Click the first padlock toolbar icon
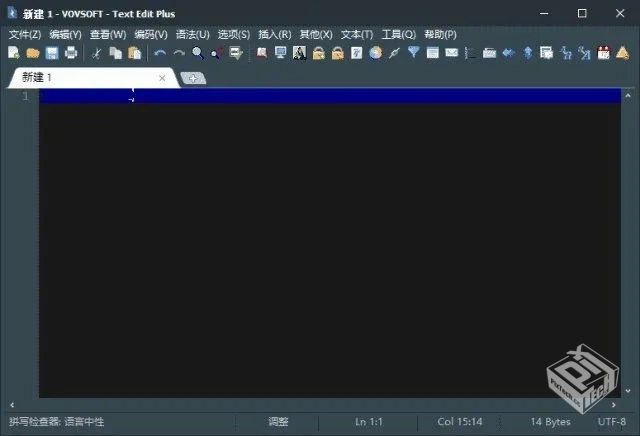The height and width of the screenshot is (436, 640). pos(319,53)
